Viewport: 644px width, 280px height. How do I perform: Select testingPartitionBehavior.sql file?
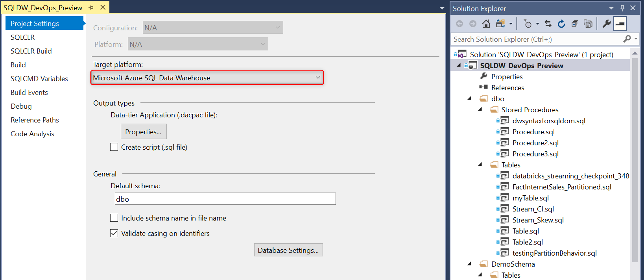554,253
